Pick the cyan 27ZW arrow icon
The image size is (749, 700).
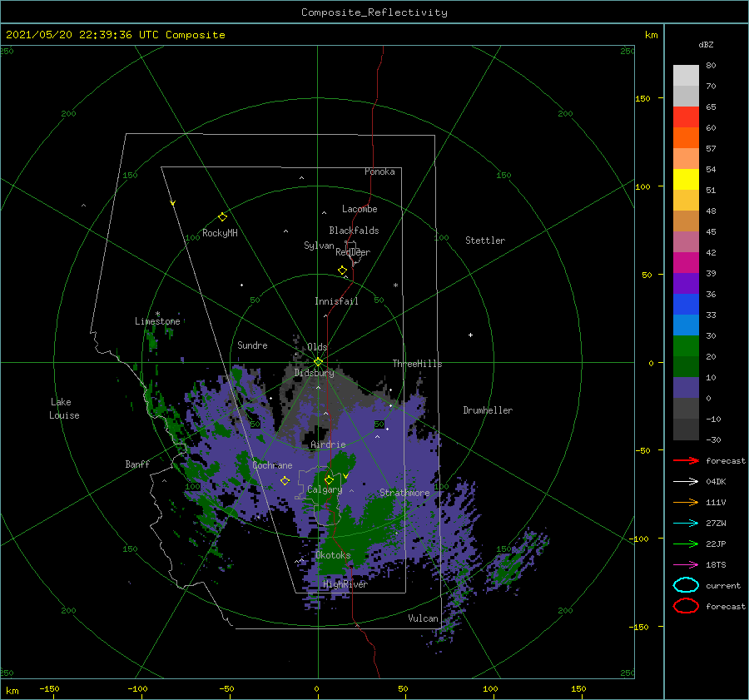[x=686, y=523]
